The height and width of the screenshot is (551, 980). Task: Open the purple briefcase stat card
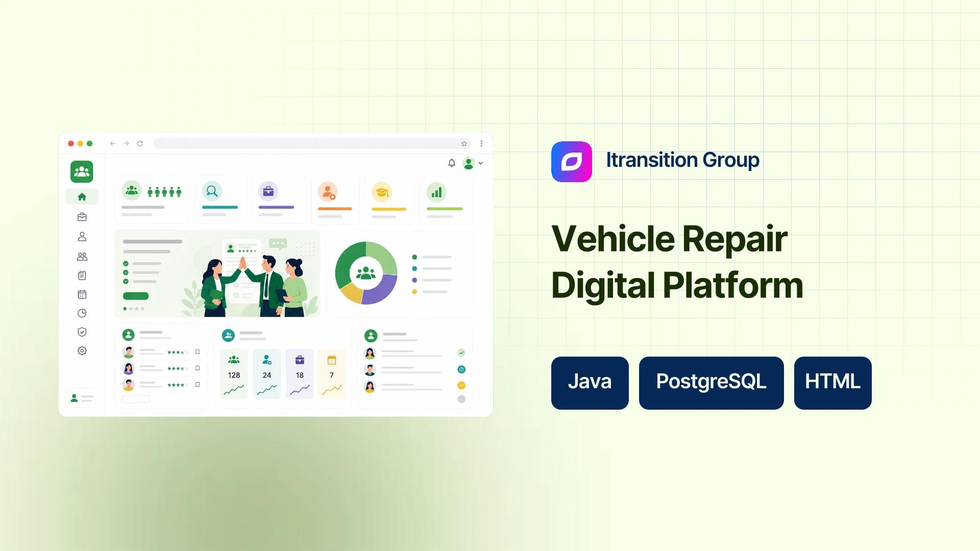[279, 199]
